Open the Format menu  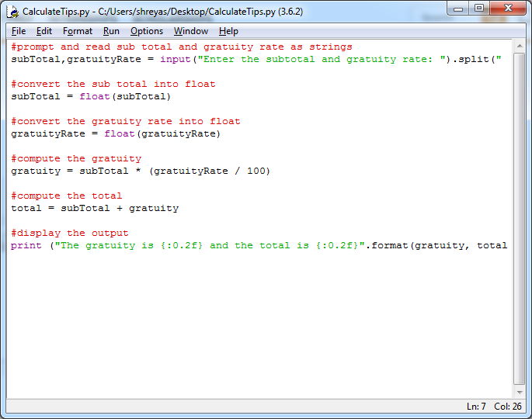click(x=78, y=31)
